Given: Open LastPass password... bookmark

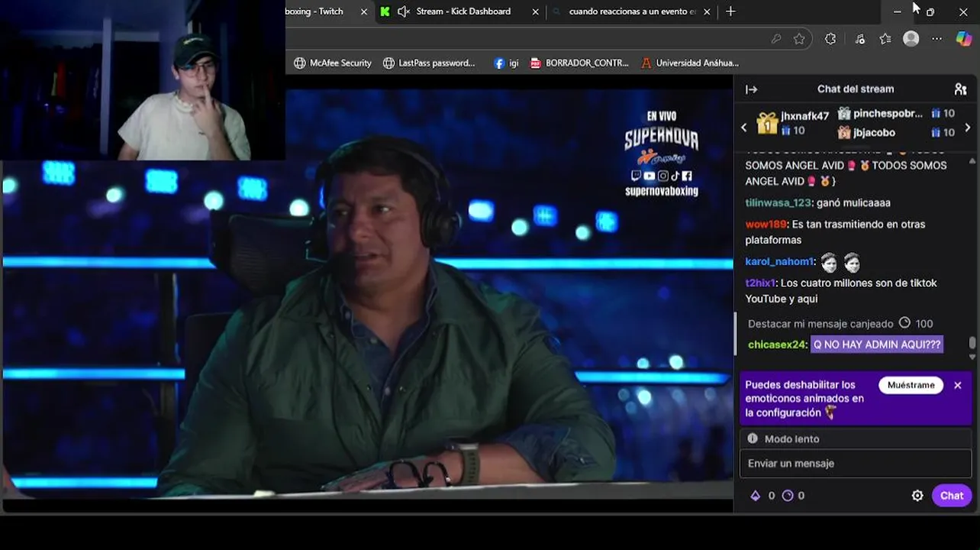Looking at the screenshot, I should 429,63.
